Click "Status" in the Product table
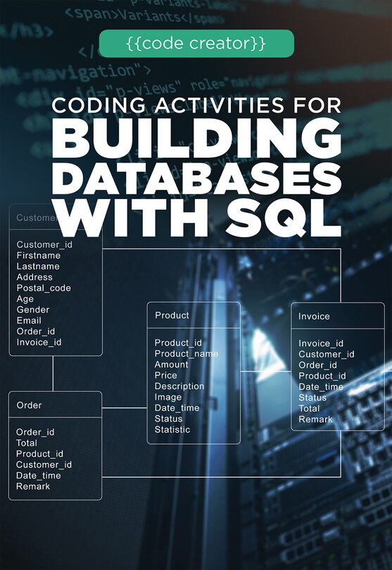Image resolution: width=392 pixels, height=570 pixels. (x=168, y=419)
